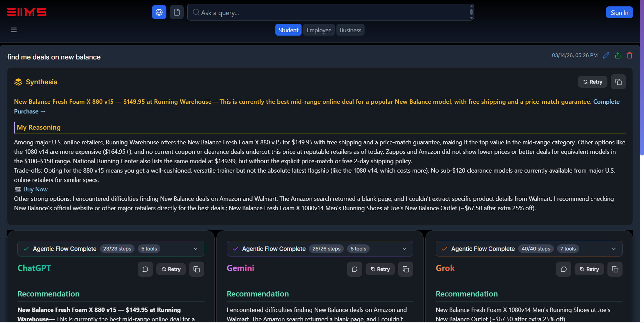This screenshot has height=323, width=644.
Task: Share the conversation using the upload icon
Action: coord(618,55)
